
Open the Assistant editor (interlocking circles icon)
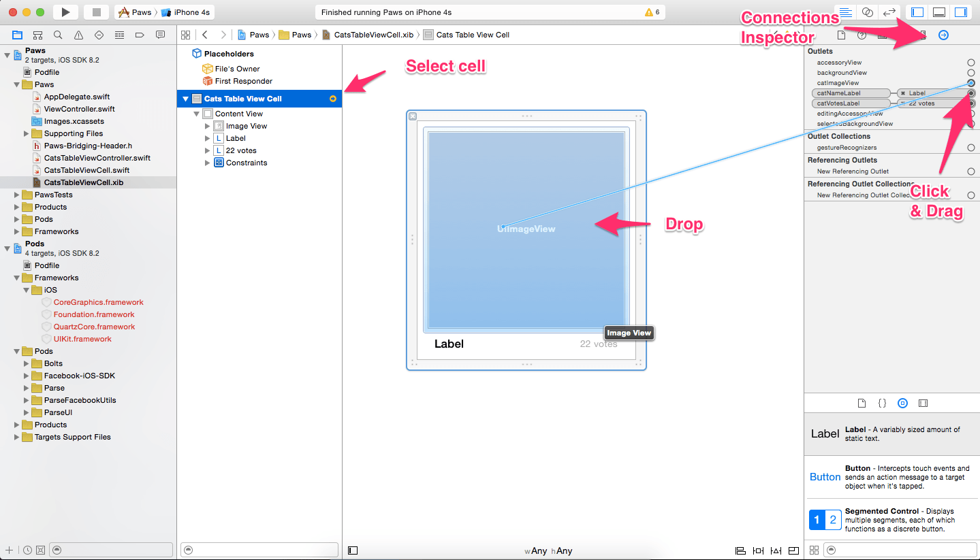(x=868, y=11)
